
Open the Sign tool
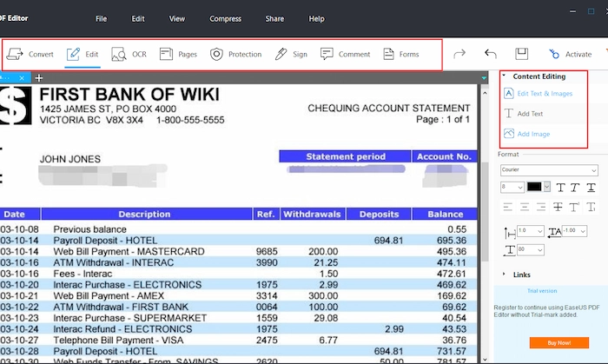click(291, 54)
